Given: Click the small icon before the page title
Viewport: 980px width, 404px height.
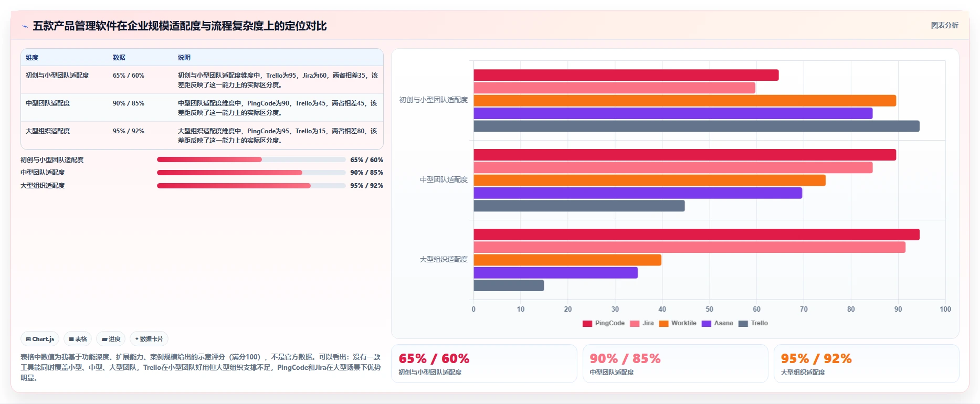Looking at the screenshot, I should tap(25, 26).
